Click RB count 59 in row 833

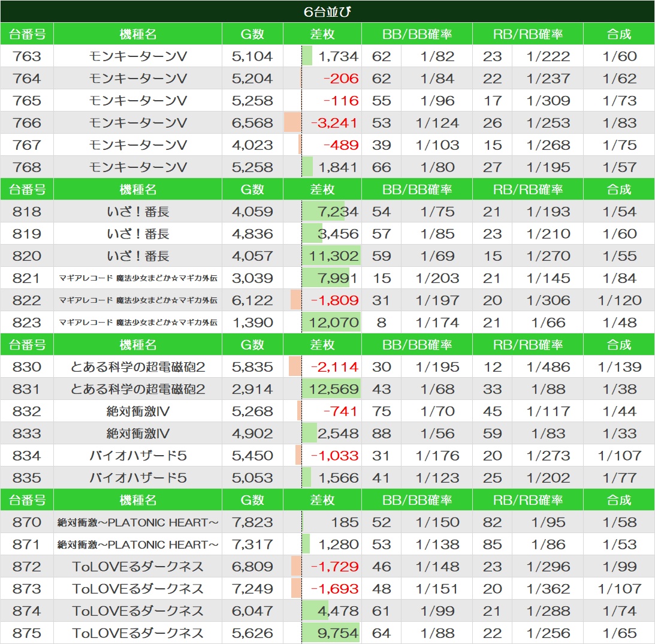(x=492, y=434)
